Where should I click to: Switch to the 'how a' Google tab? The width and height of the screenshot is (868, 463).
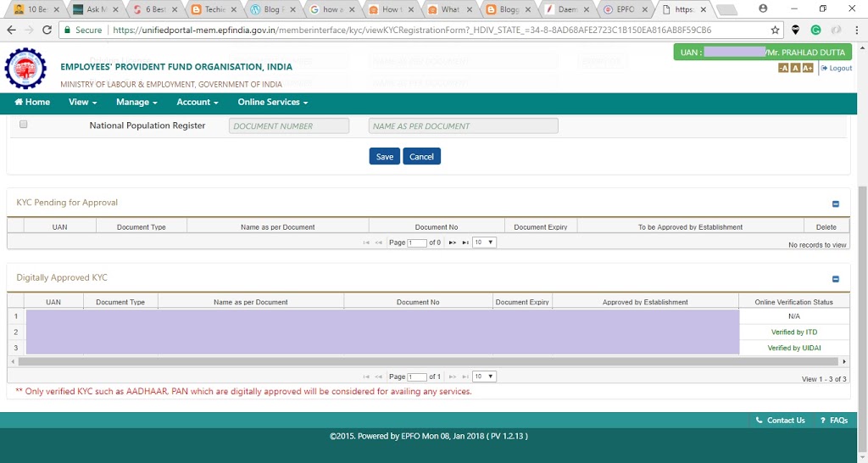click(331, 9)
